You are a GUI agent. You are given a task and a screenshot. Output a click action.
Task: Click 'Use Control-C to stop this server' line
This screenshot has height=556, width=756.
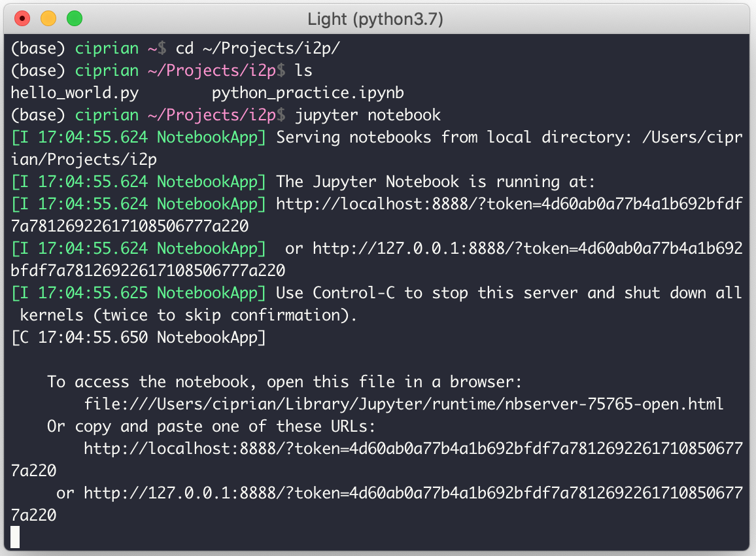[x=509, y=292]
